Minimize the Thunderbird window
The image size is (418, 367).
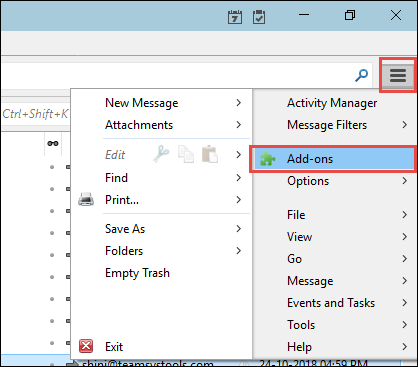coord(304,15)
